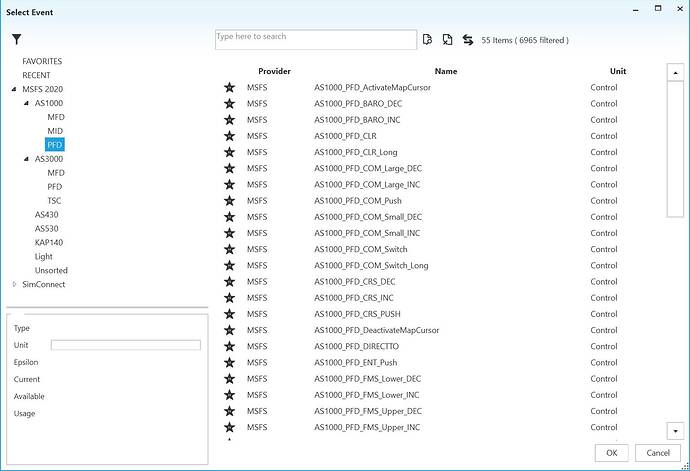Open the RECENT category
Screen dimensions: 690x471
[x=36, y=75]
